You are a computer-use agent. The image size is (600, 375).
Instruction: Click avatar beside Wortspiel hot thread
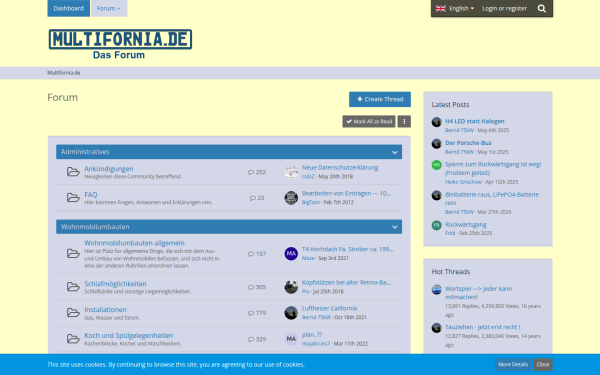point(437,289)
